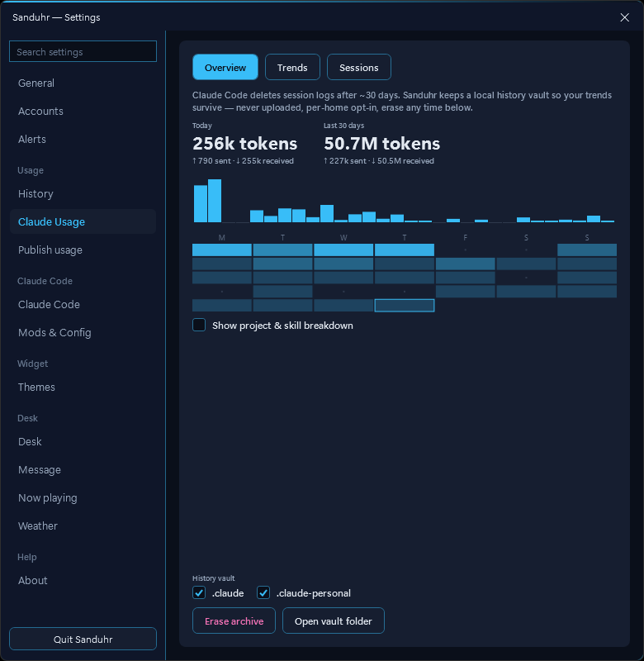Click Erase archive button
This screenshot has width=644, height=661.
click(234, 621)
